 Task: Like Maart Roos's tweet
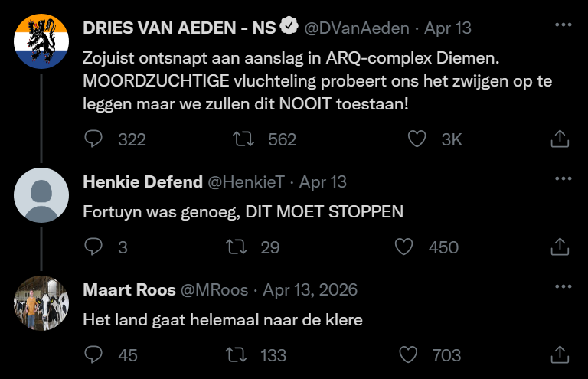coord(409,354)
